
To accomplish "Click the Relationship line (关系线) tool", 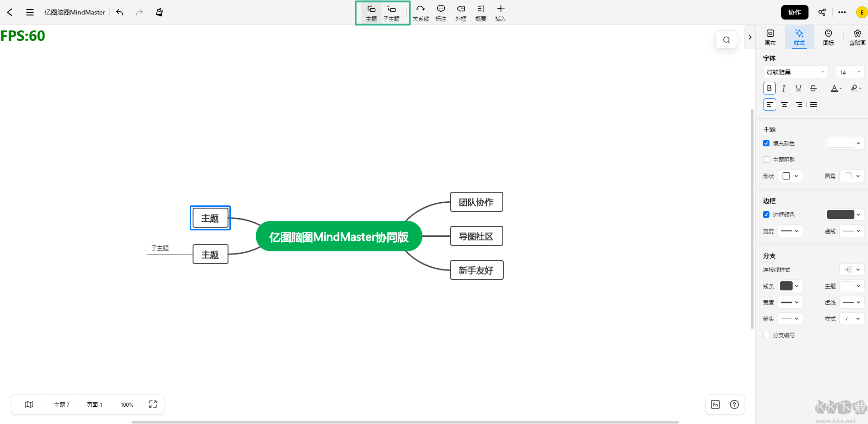I will [420, 13].
